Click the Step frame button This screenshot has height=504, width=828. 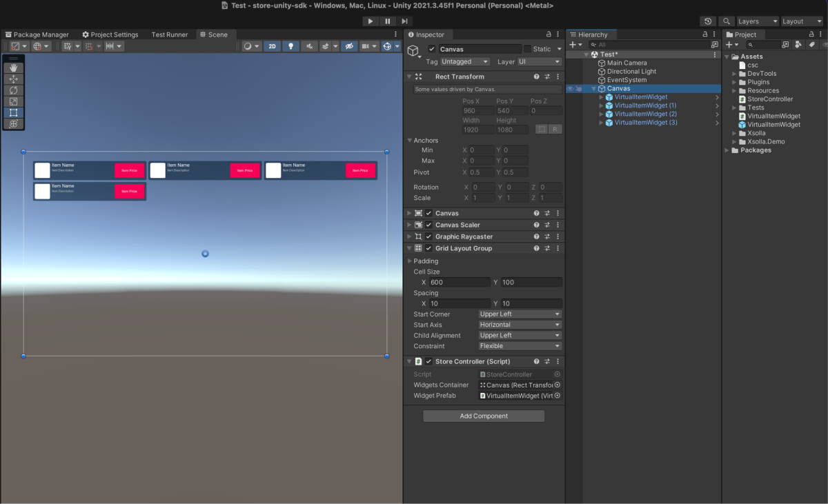coord(405,21)
